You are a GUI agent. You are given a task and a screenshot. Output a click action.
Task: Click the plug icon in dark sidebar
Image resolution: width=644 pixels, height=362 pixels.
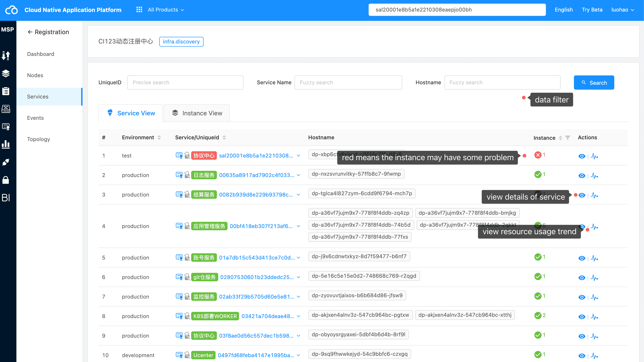[x=6, y=162]
